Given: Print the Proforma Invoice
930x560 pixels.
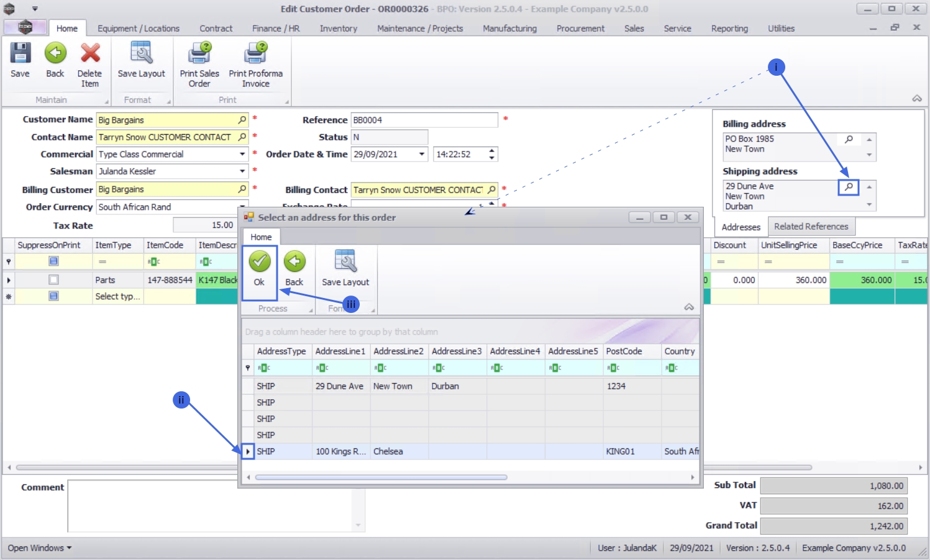Looking at the screenshot, I should [x=256, y=65].
